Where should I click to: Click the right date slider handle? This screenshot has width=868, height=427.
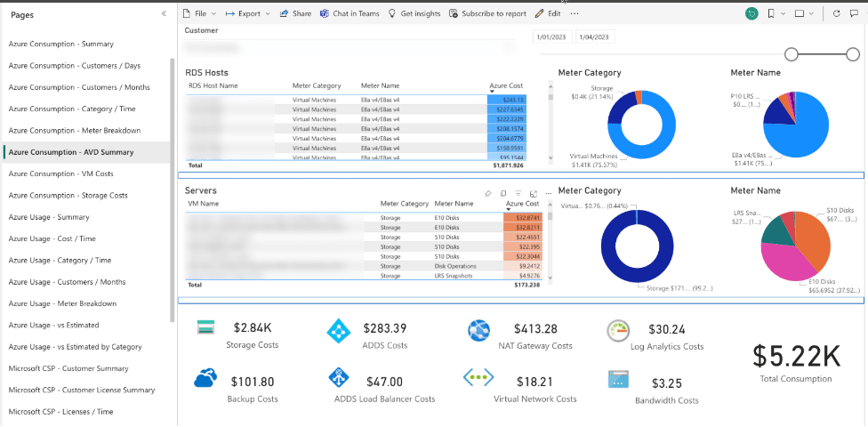(853, 53)
